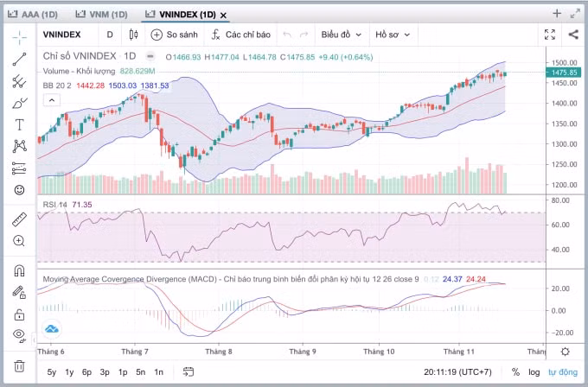Open the go to date calendar icon

pyautogui.click(x=189, y=371)
